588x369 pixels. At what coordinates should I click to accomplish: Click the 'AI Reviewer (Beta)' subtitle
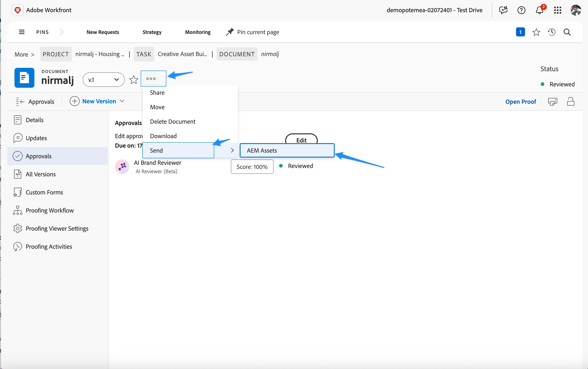[156, 171]
